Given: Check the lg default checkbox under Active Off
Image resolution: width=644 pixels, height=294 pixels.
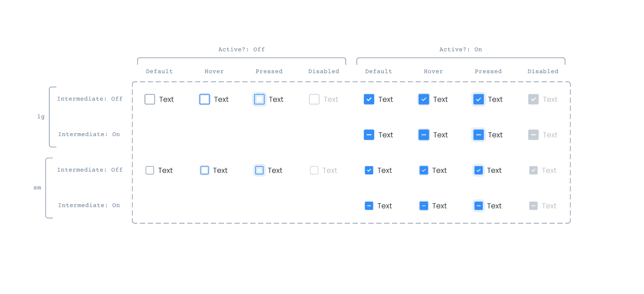Looking at the screenshot, I should click(150, 99).
